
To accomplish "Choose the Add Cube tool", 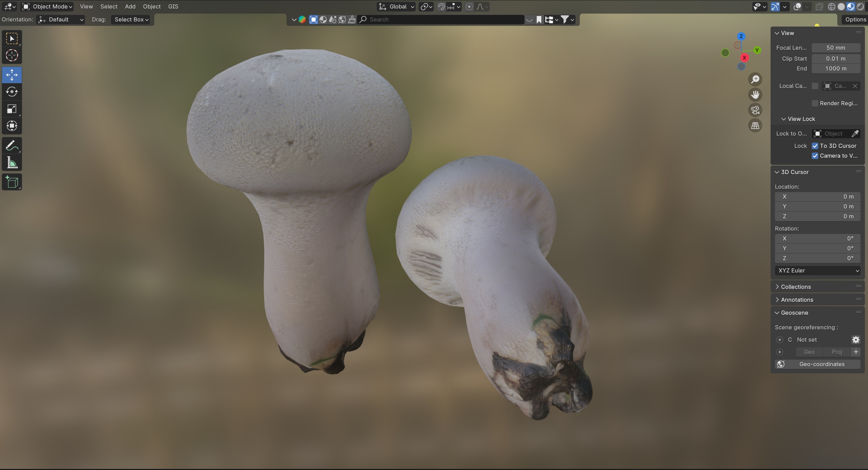I will point(12,182).
